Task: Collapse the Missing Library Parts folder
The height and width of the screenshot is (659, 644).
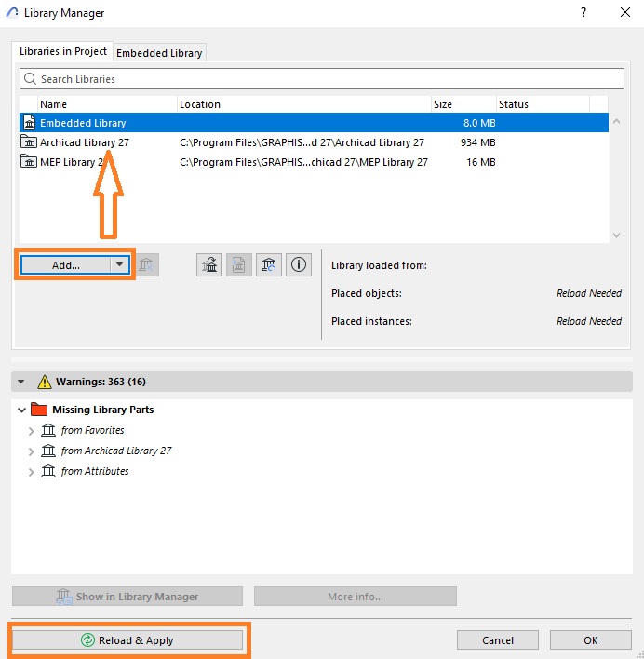Action: pyautogui.click(x=21, y=410)
